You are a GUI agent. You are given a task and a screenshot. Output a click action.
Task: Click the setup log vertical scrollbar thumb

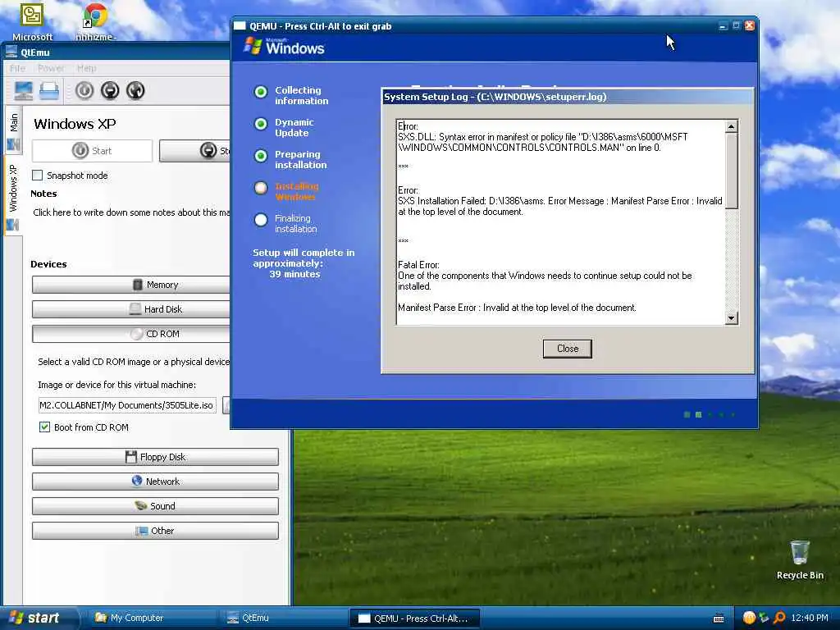(x=731, y=171)
